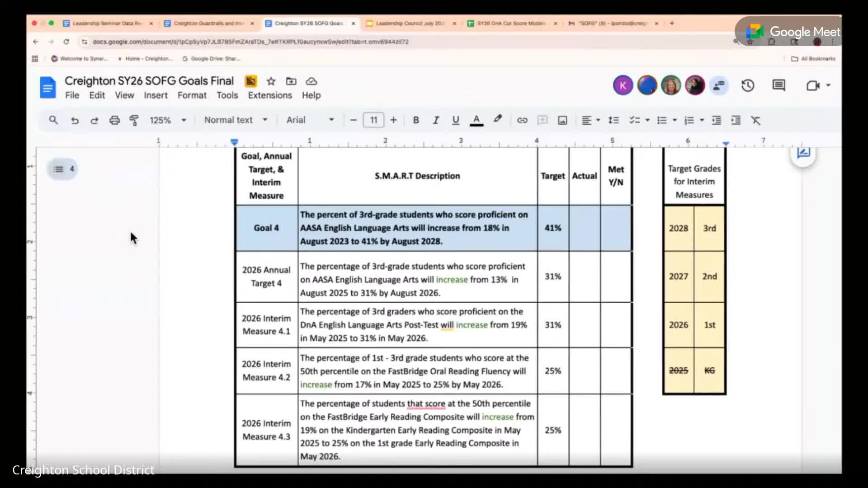This screenshot has height=488, width=868.
Task: Click the K collaborator avatar
Action: point(623,85)
